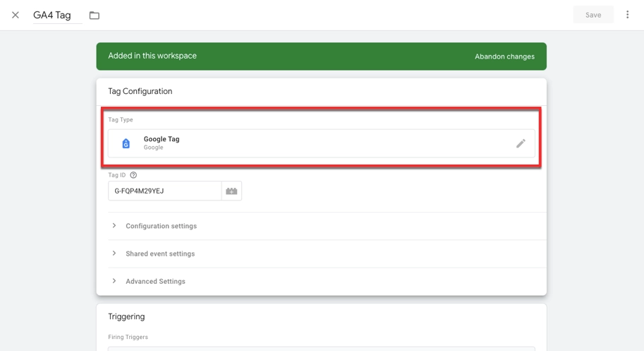Click the blue Google Tag logo icon

tap(126, 143)
